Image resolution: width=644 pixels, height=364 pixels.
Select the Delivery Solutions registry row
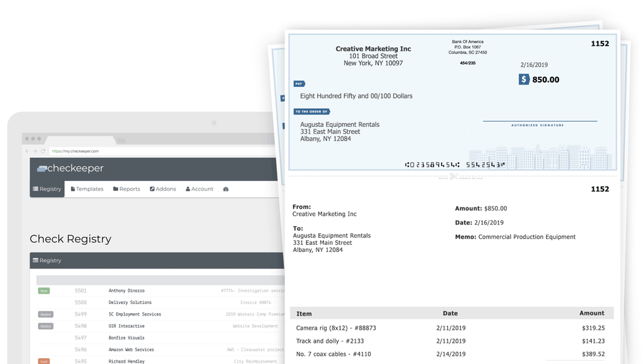[x=160, y=302]
